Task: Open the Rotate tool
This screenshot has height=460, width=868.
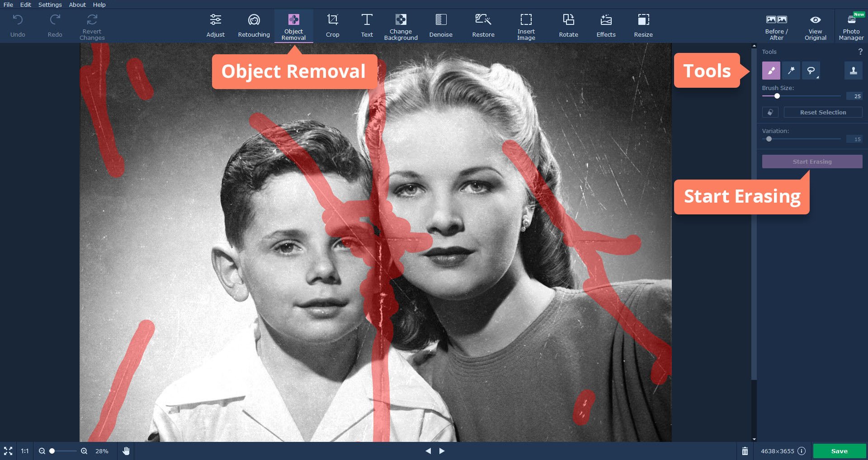Action: (569, 26)
